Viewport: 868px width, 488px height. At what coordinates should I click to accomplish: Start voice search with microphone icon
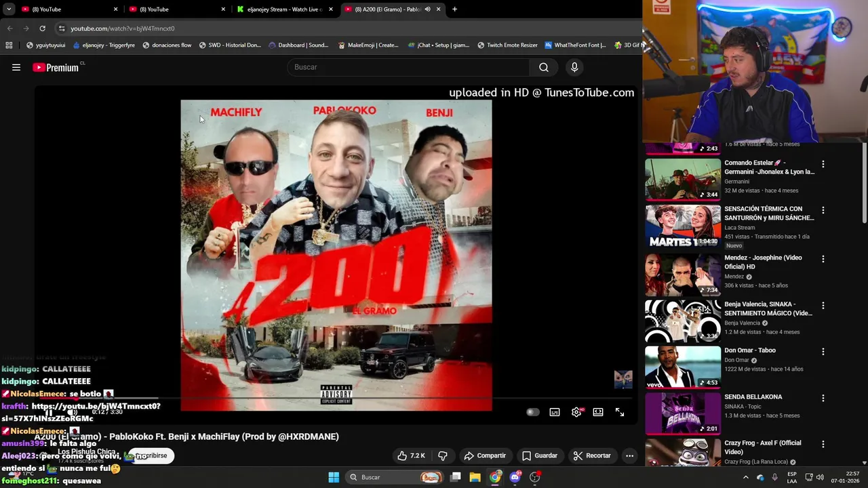[574, 67]
